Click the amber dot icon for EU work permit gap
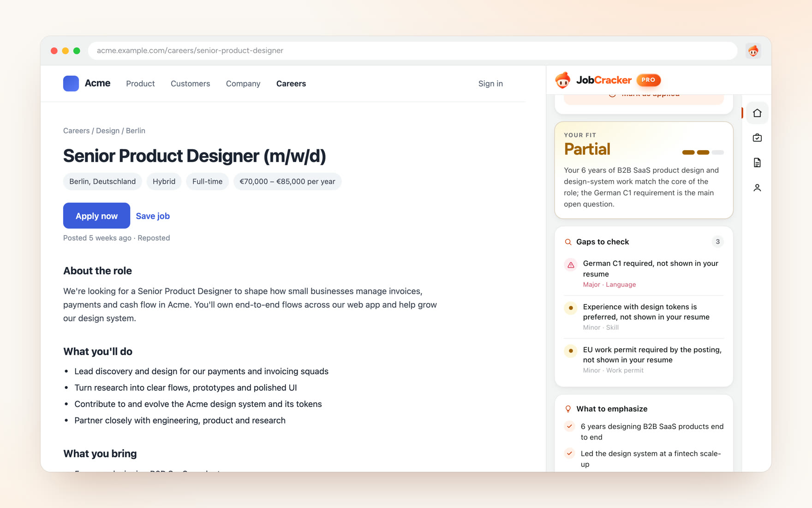This screenshot has width=812, height=508. [x=571, y=351]
